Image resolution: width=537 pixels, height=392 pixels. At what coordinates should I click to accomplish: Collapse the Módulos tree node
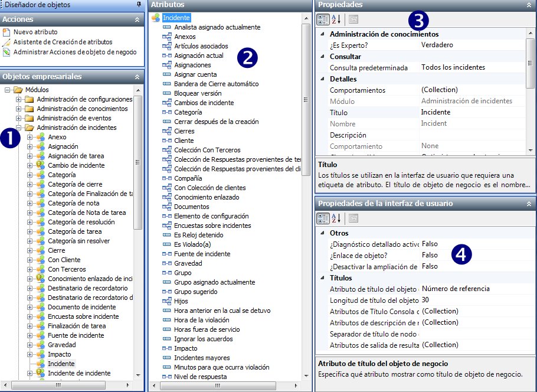pos(7,90)
